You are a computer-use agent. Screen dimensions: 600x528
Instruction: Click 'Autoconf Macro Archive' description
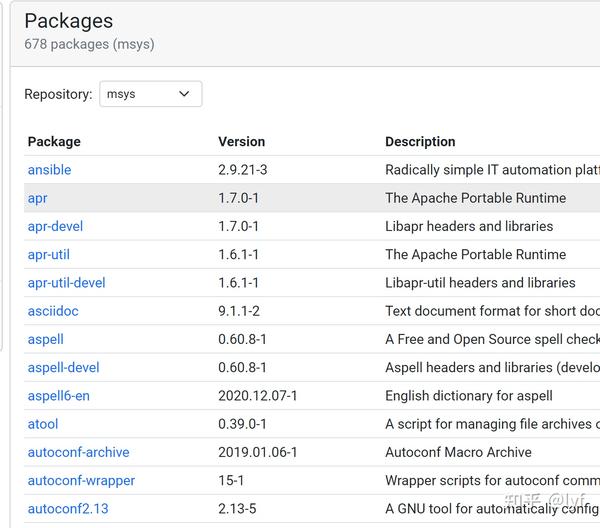(458, 453)
